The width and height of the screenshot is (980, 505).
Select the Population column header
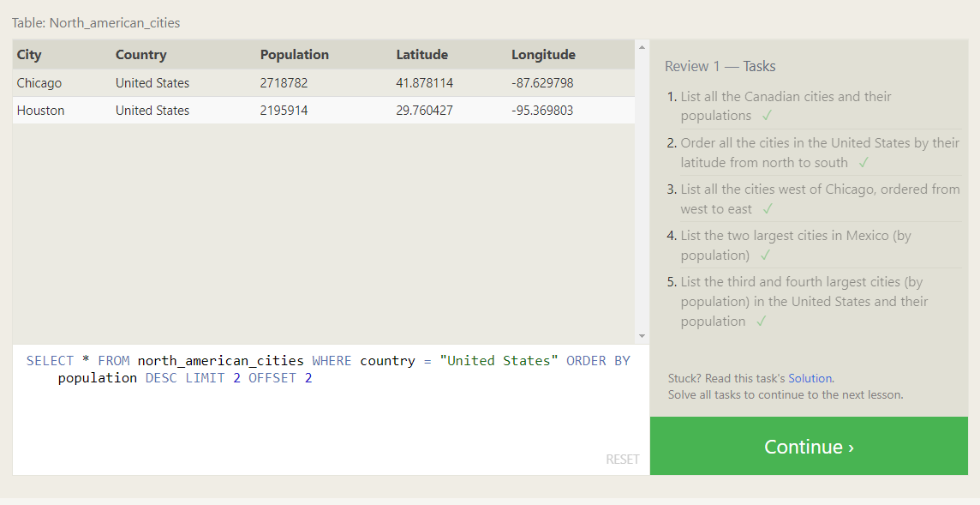click(294, 55)
